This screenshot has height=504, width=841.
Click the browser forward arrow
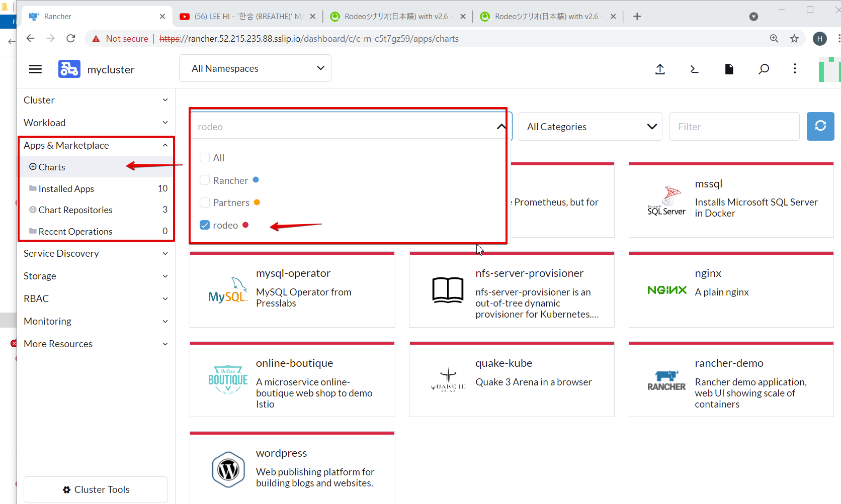click(x=50, y=39)
